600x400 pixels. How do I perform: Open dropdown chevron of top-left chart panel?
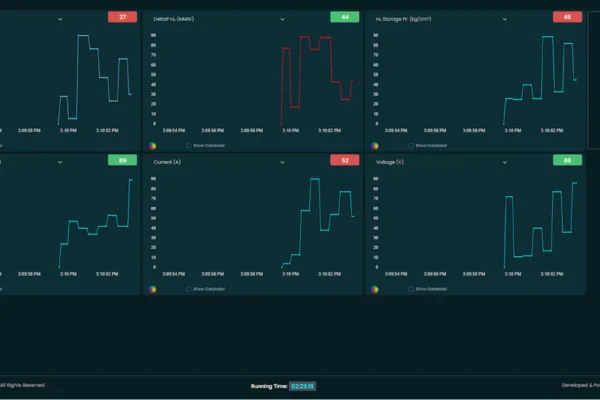[60, 18]
